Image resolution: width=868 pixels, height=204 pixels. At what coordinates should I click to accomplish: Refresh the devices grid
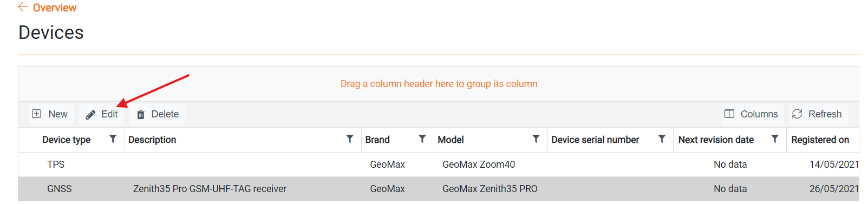point(818,114)
